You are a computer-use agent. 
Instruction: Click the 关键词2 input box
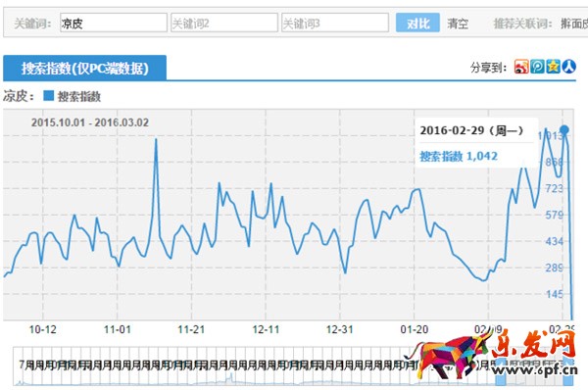224,23
